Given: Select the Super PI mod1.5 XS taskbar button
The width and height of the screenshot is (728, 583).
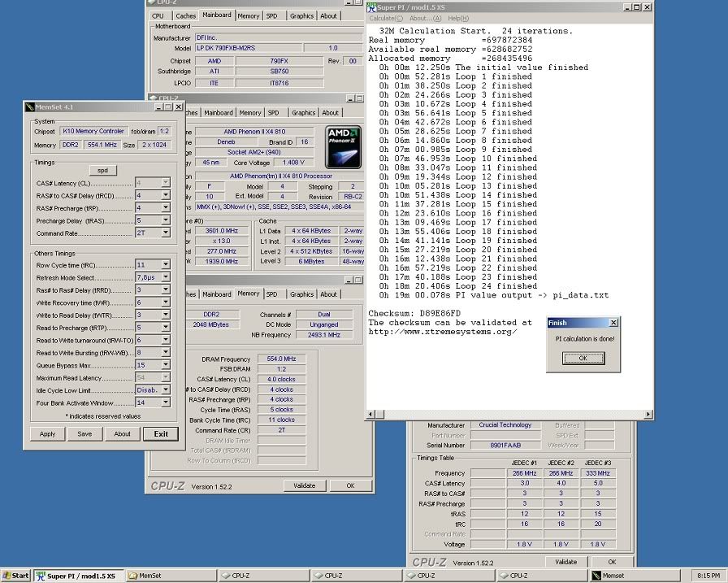Looking at the screenshot, I should pos(78,575).
